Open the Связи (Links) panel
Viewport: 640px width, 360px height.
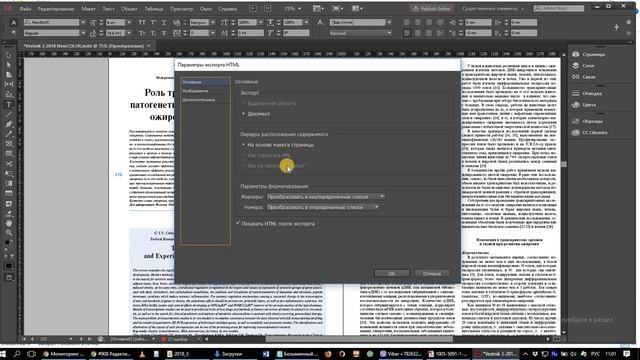point(584,77)
